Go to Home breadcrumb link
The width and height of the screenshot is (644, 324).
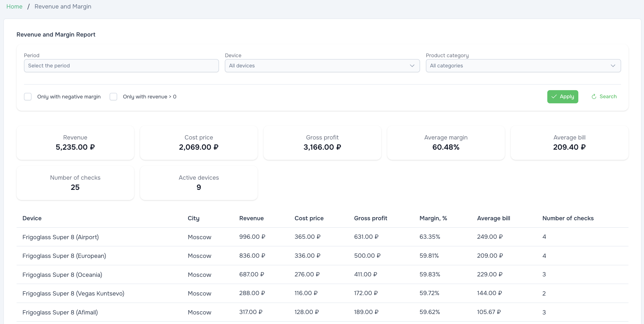pyautogui.click(x=14, y=7)
